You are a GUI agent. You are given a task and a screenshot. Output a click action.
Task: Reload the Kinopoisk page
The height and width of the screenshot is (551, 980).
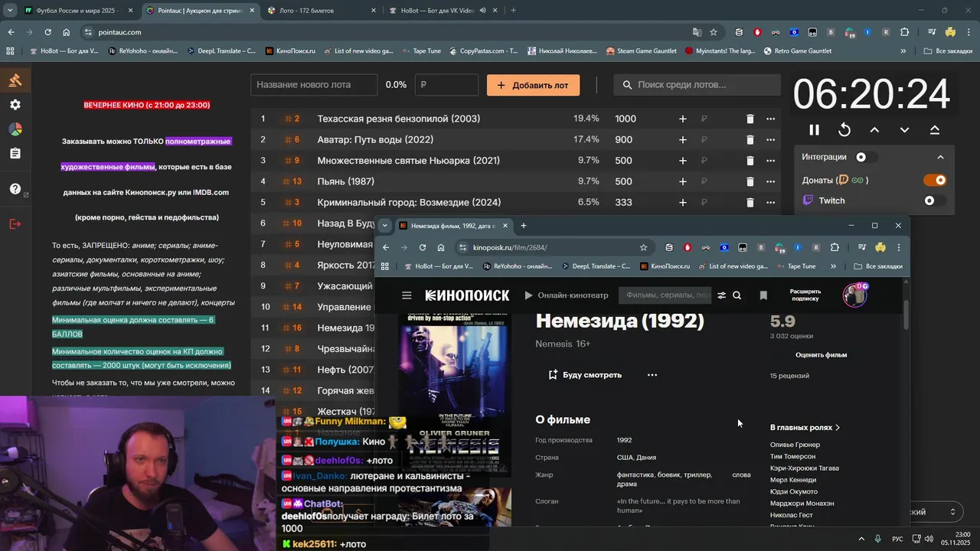click(423, 247)
